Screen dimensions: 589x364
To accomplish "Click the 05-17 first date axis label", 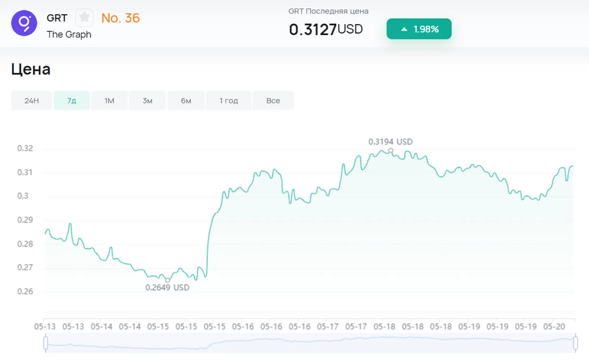I will pos(328,326).
